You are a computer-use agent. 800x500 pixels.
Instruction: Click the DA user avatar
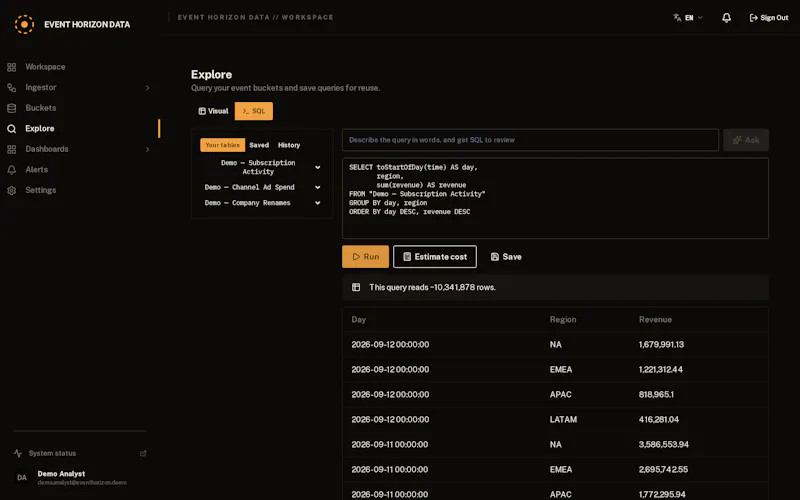(22, 478)
